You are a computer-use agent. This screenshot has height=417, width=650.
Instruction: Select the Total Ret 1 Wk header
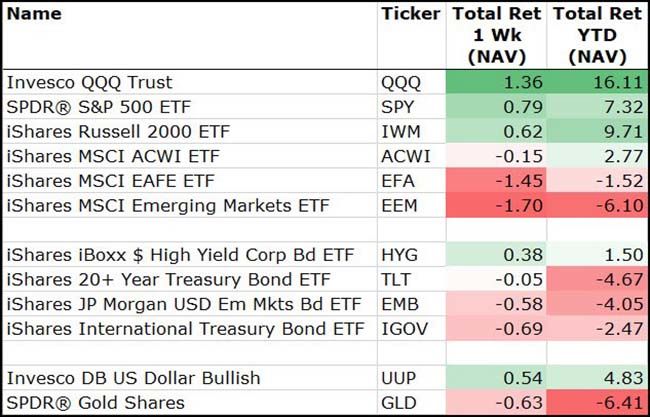pyautogui.click(x=497, y=35)
